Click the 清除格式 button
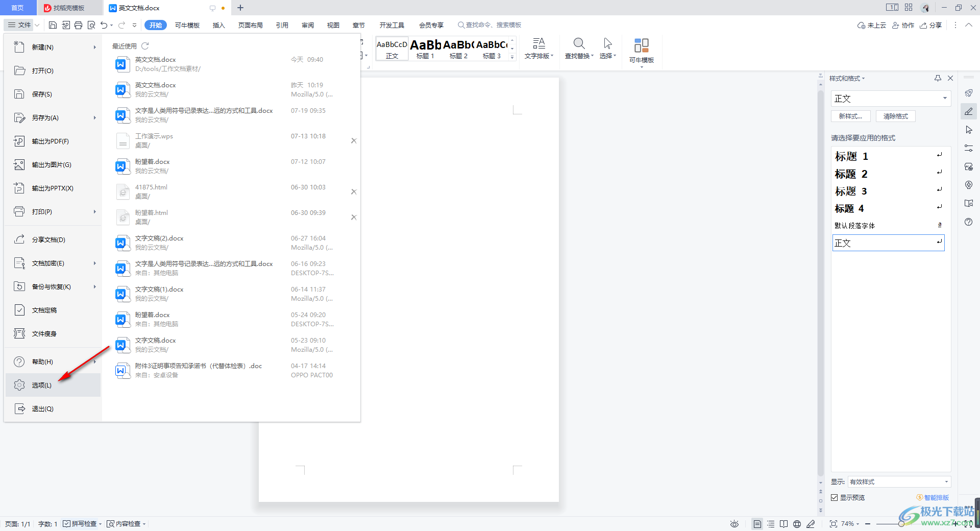The height and width of the screenshot is (531, 980). (x=896, y=116)
